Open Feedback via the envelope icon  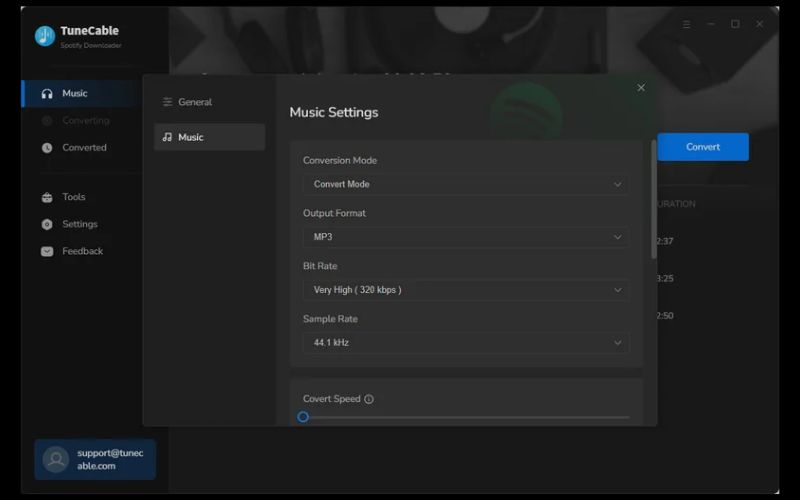tap(47, 252)
